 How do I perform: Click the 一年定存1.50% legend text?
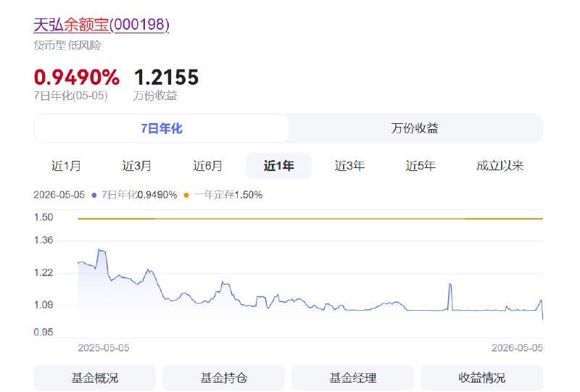click(x=228, y=195)
